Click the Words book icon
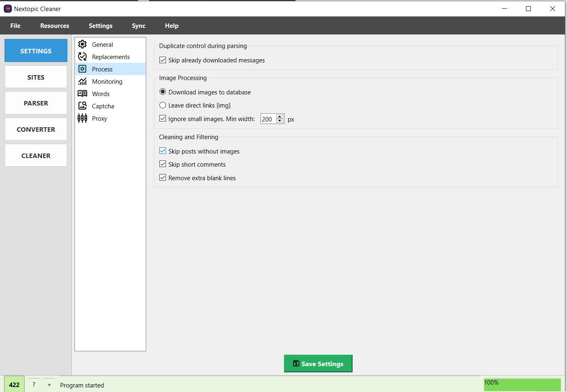 [x=83, y=94]
